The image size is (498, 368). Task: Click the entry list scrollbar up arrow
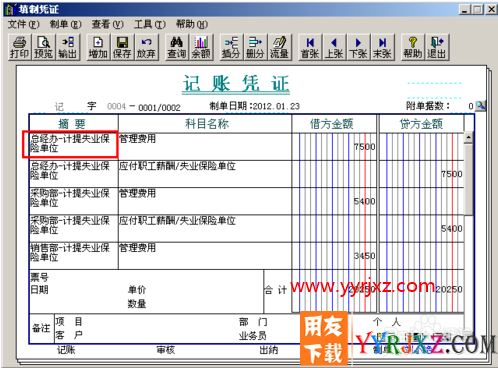click(469, 138)
